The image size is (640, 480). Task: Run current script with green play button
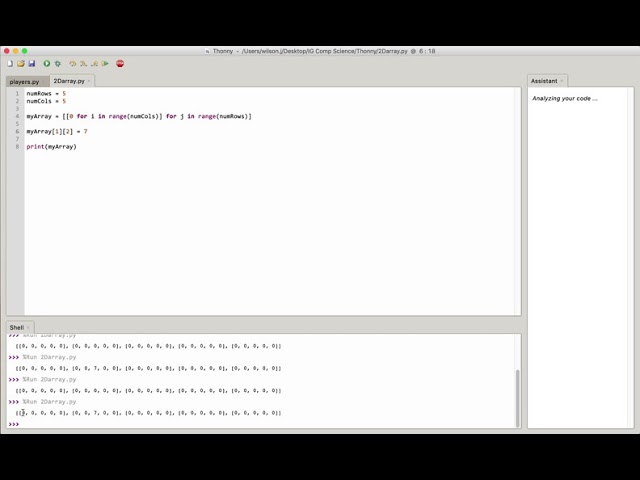(x=47, y=64)
